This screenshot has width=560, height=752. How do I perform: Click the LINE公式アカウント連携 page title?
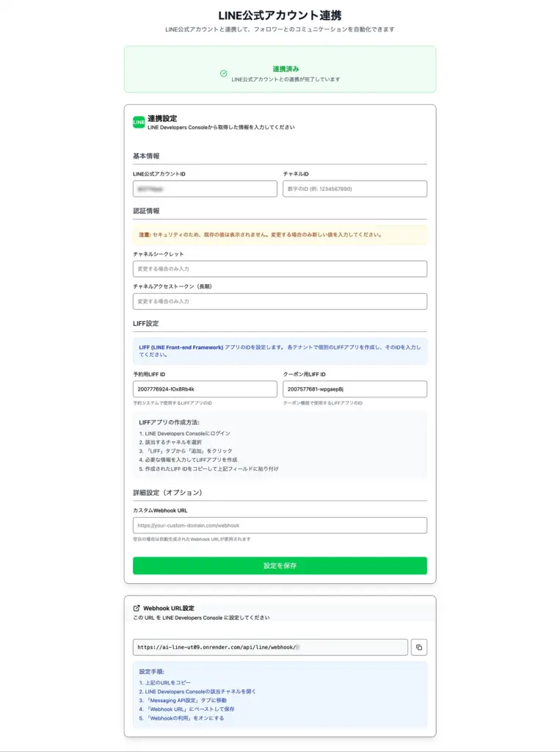[x=280, y=15]
